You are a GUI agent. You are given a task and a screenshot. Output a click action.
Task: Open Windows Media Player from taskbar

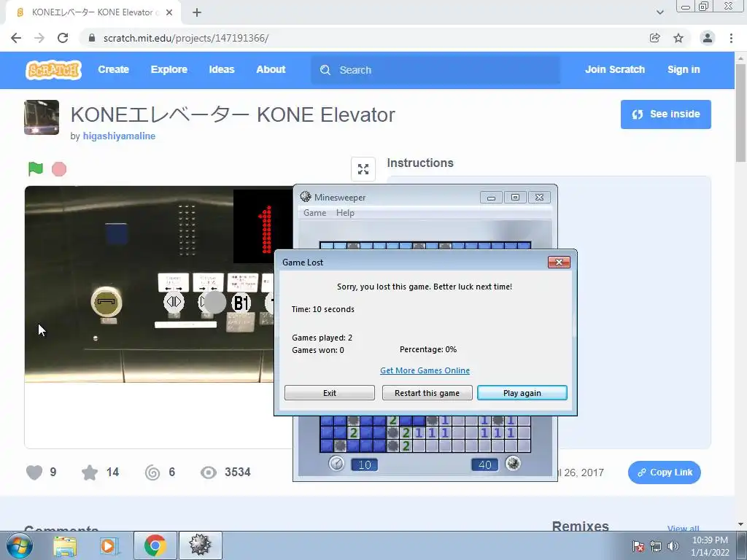tap(109, 545)
